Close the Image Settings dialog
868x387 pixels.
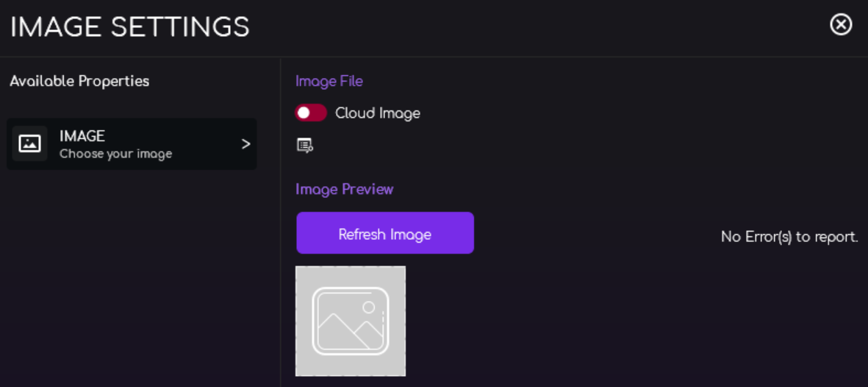(841, 24)
